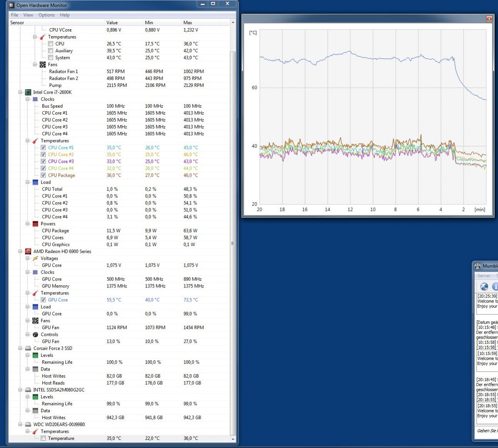Collapse the WDC WD20EARS-00J99B0 node
Image resolution: width=498 pixels, height=448 pixels.
[x=20, y=425]
